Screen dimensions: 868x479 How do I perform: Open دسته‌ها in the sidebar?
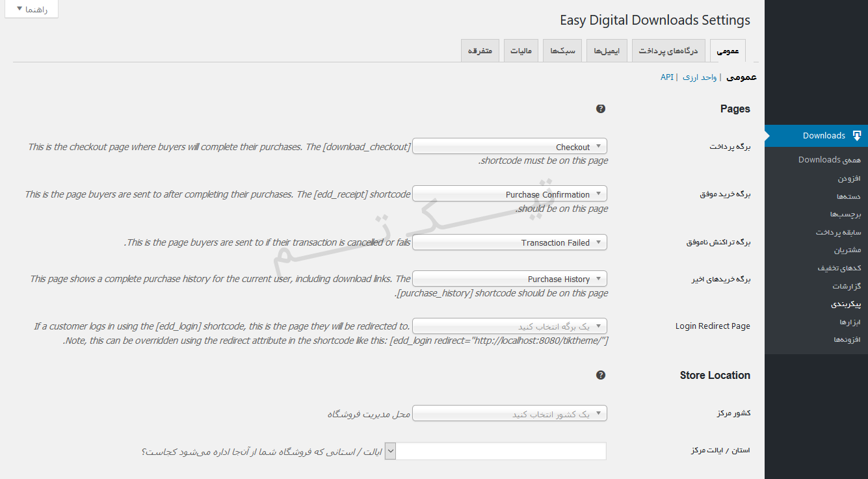coord(848,196)
